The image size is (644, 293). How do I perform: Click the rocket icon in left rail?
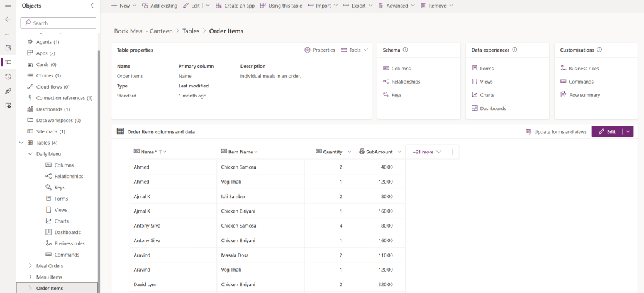pos(8,91)
